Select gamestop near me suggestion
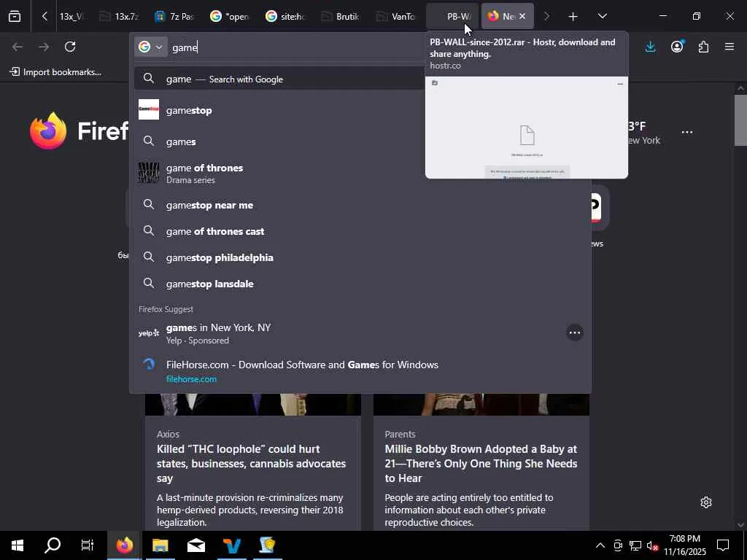This screenshot has height=560, width=747. (360, 205)
